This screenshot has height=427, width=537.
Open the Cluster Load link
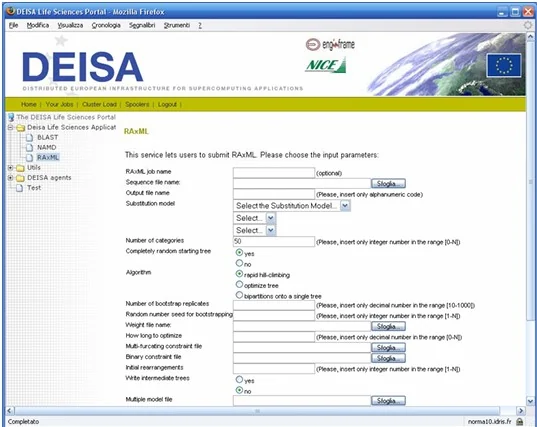99,104
